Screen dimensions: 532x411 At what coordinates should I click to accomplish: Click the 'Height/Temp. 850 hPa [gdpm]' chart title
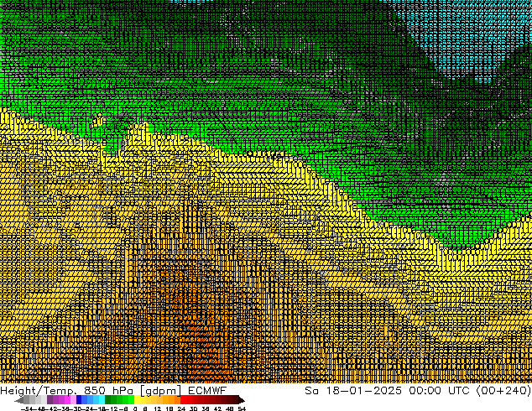click(x=91, y=391)
